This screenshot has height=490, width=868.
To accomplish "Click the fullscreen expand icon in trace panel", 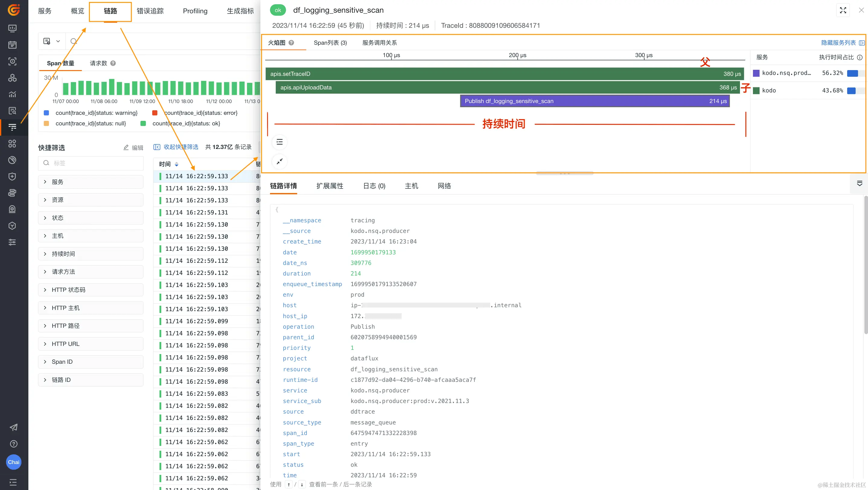I will [x=843, y=10].
